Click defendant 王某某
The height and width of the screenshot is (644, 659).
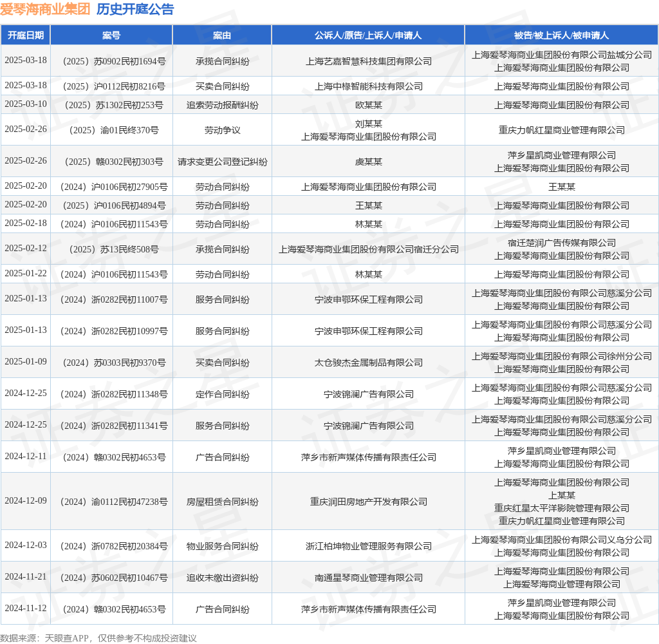click(x=561, y=187)
